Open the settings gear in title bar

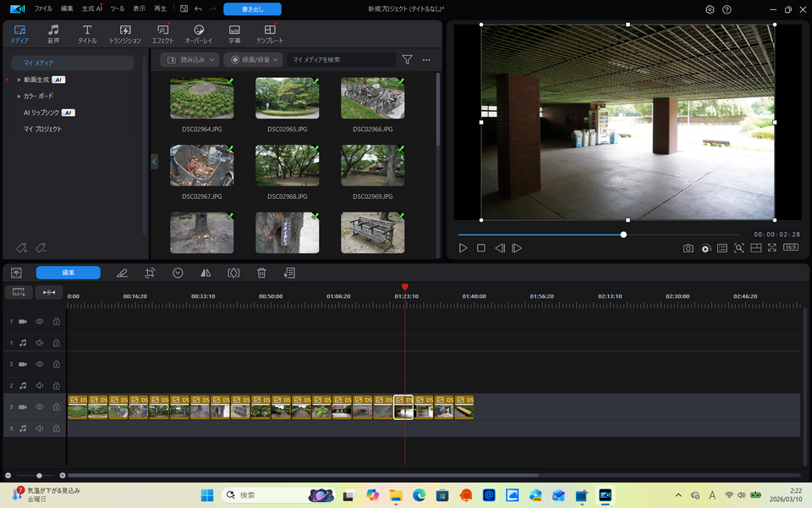[710, 9]
